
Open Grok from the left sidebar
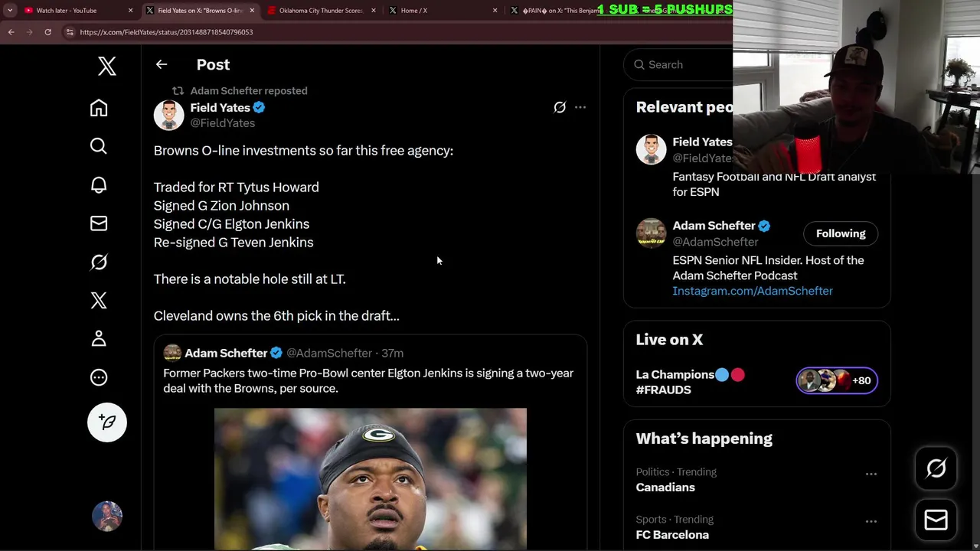point(99,262)
